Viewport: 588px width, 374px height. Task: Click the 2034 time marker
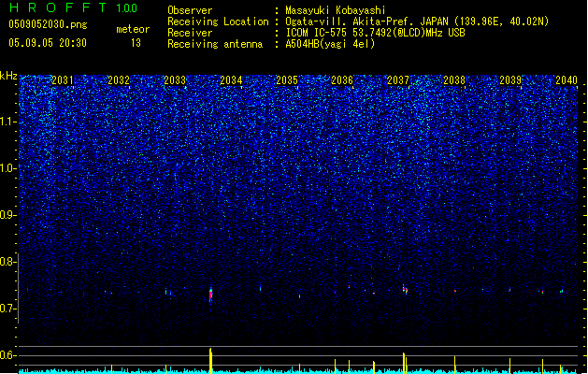(x=231, y=79)
